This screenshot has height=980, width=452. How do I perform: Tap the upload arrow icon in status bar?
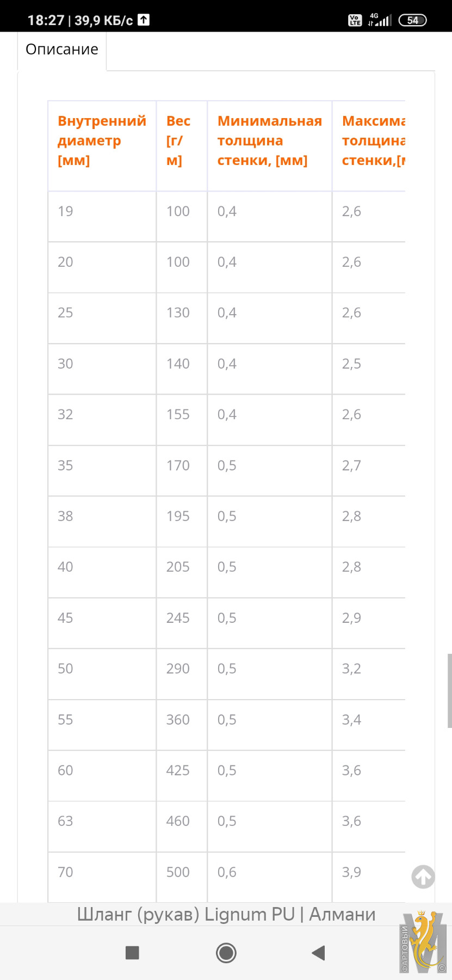point(144,20)
